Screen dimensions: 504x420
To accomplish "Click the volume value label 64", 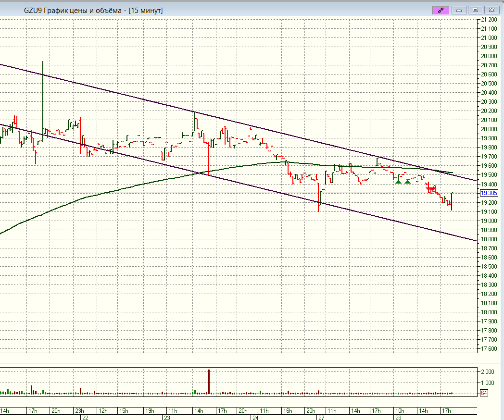I will click(484, 394).
